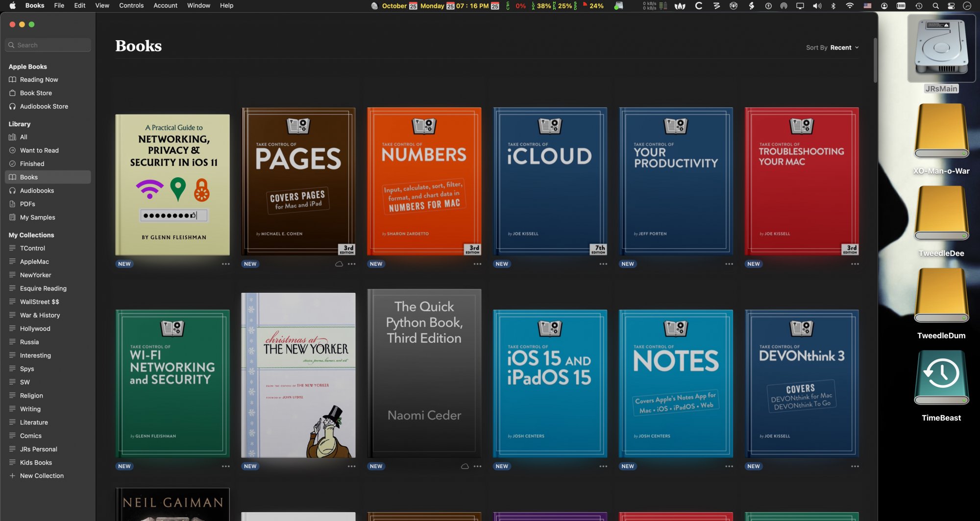Open the TControl collection
Image resolution: width=980 pixels, height=521 pixels.
32,248
